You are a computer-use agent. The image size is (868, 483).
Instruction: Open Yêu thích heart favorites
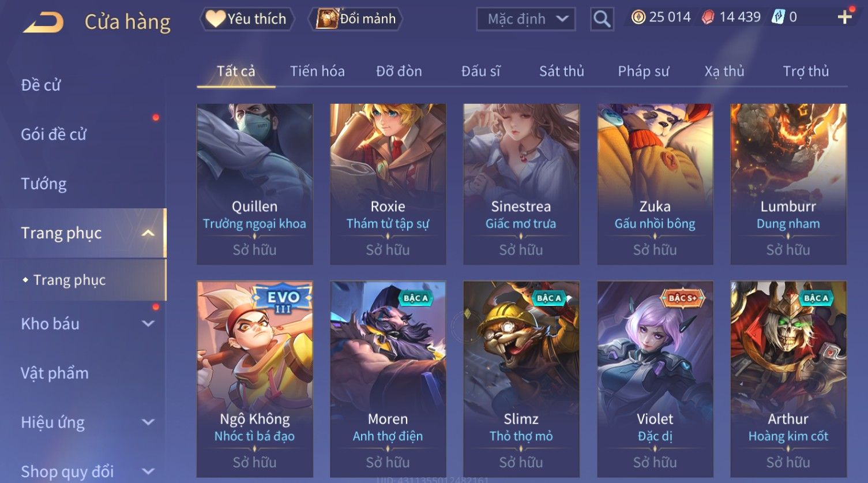247,19
